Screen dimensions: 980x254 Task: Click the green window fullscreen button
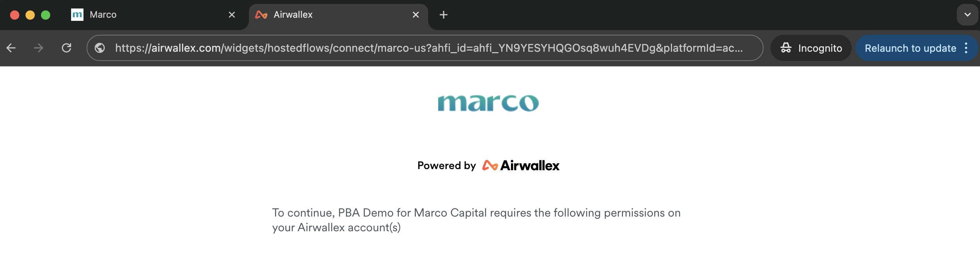(46, 15)
